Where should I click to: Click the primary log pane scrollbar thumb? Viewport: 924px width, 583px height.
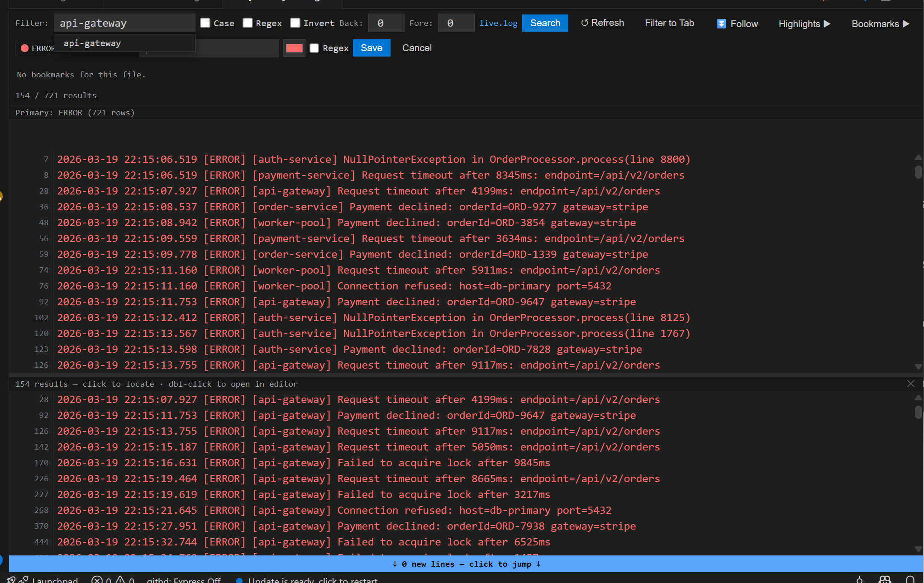tap(918, 172)
